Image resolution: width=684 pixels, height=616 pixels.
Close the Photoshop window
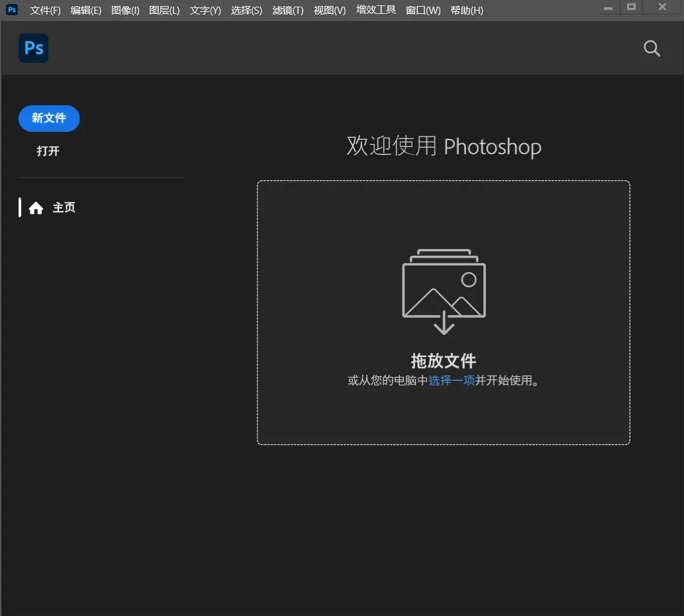tap(662, 7)
